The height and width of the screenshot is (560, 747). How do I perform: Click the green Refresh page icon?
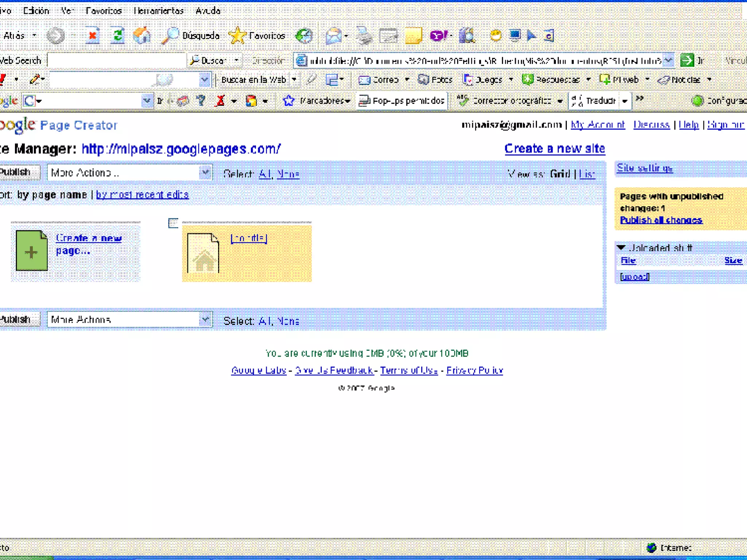[x=117, y=36]
